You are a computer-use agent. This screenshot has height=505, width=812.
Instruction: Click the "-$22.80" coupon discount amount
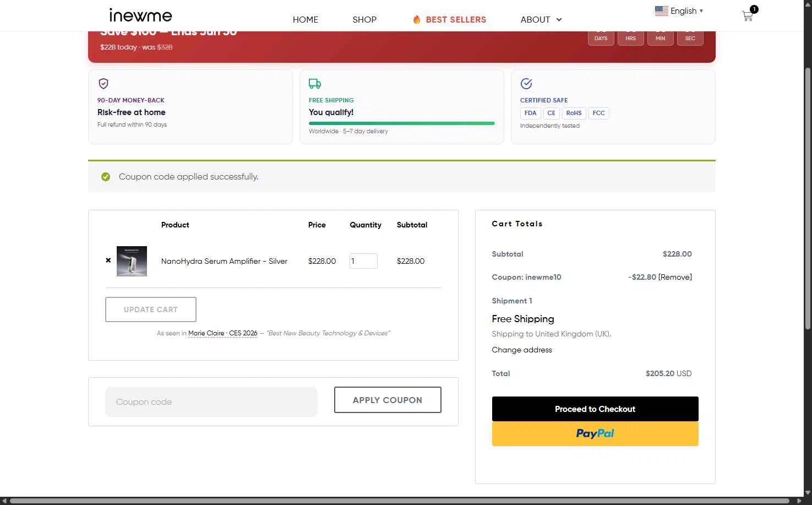point(642,277)
